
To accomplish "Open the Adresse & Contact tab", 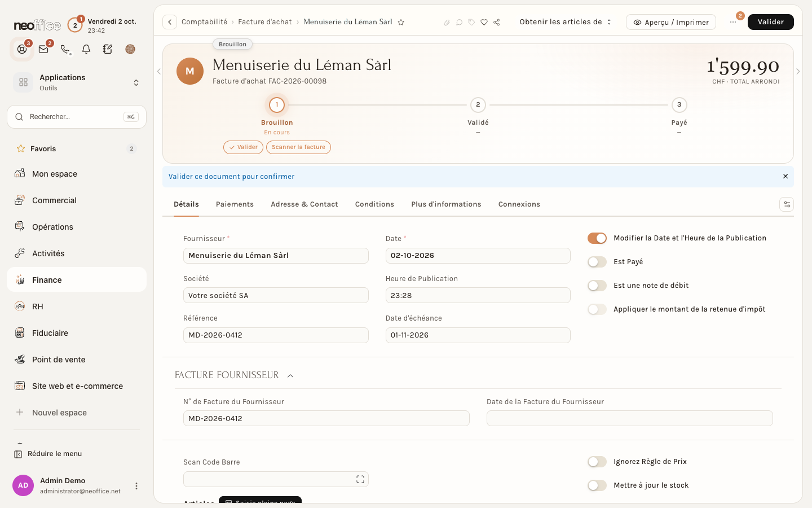I will [x=304, y=204].
